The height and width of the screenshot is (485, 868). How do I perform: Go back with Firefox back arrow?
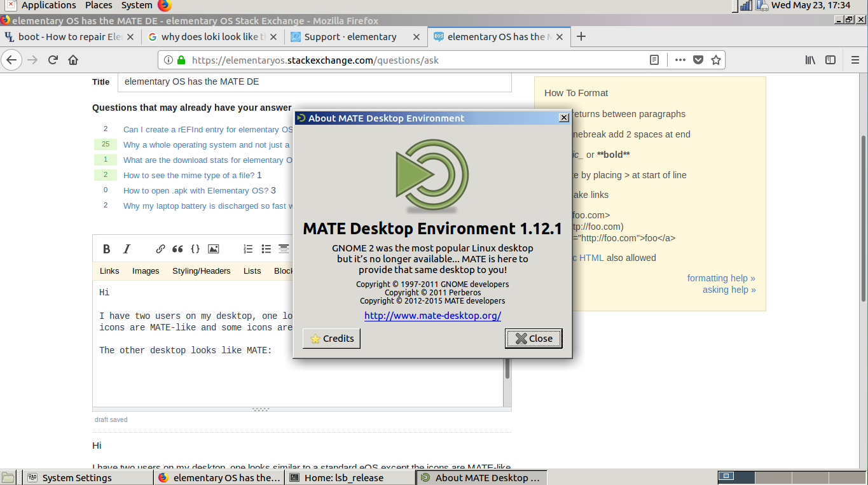pos(11,60)
